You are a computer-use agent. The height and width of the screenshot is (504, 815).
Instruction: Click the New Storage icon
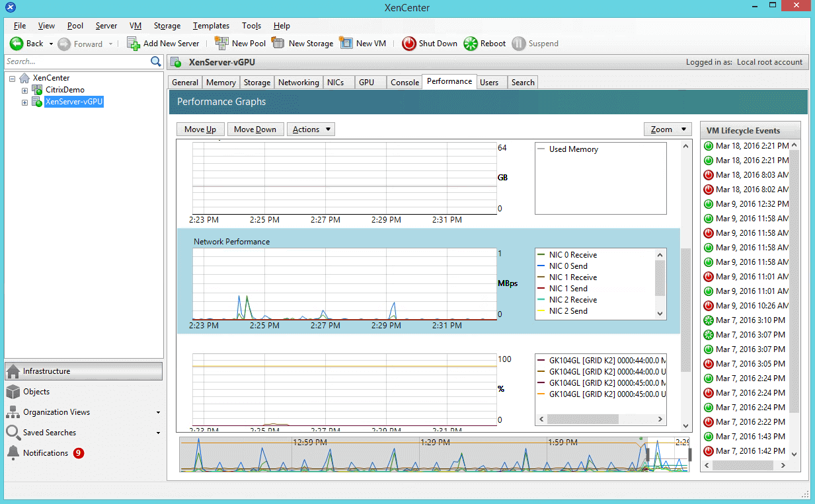[x=278, y=43]
